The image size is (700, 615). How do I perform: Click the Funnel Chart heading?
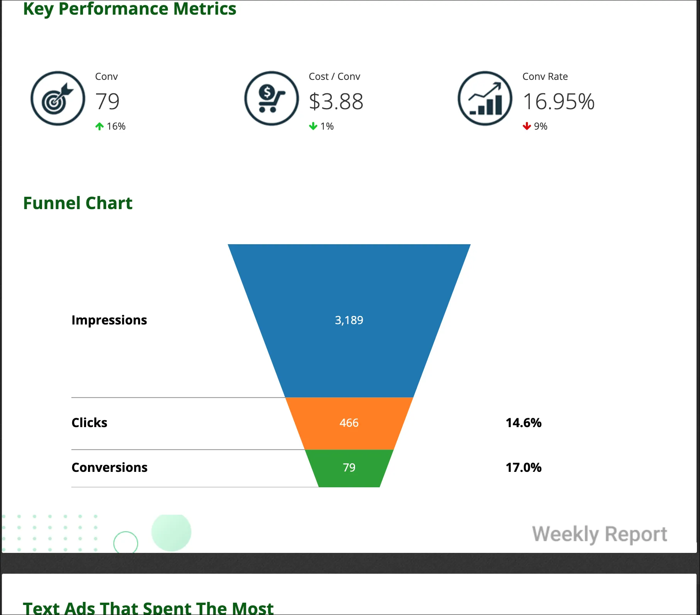[x=78, y=203]
